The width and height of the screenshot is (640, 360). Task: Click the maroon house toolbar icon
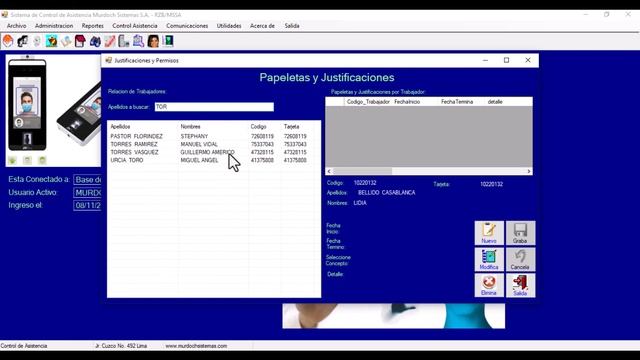(80, 41)
